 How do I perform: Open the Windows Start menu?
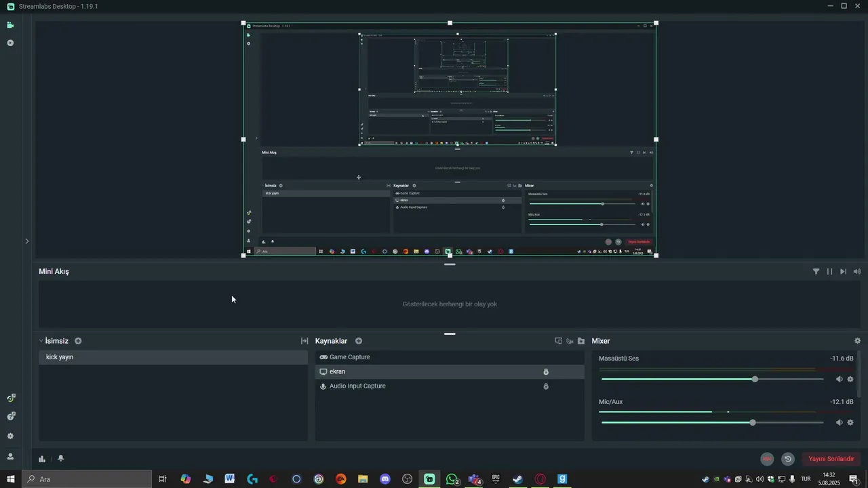(x=11, y=479)
